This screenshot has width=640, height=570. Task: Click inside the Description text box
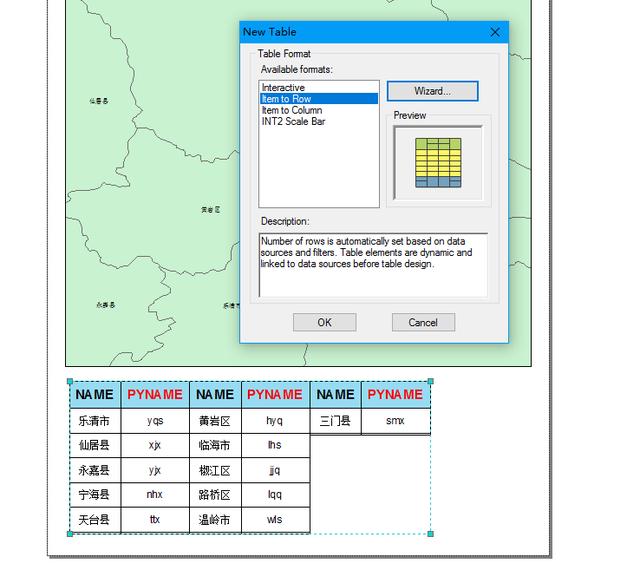pyautogui.click(x=373, y=265)
